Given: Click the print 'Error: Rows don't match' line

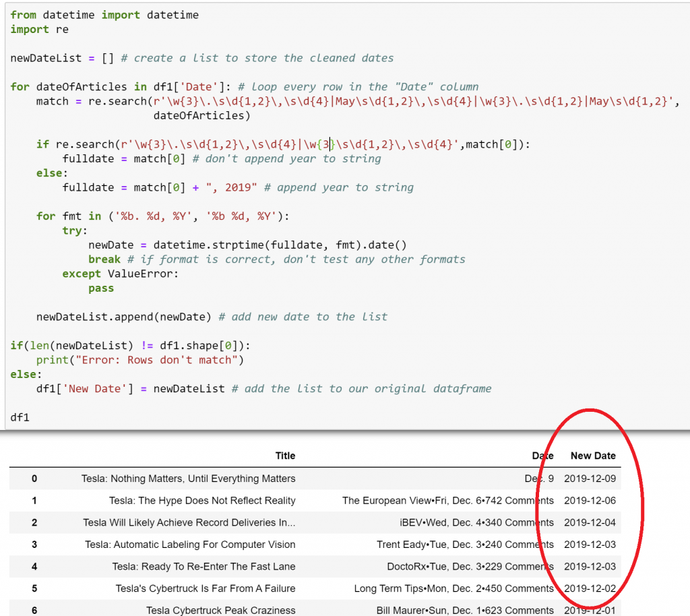Looking at the screenshot, I should [x=140, y=360].
